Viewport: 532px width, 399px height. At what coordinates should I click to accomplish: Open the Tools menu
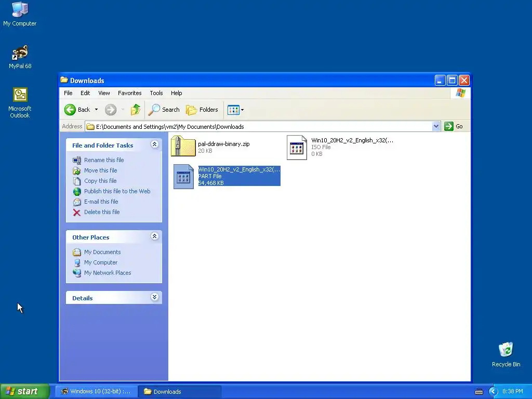[x=156, y=93]
